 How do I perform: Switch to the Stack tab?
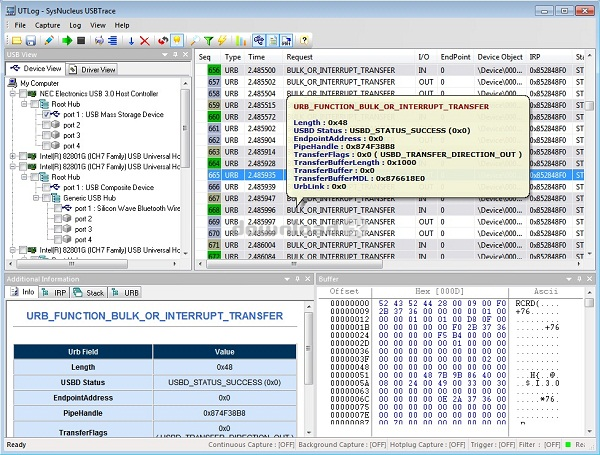click(x=89, y=293)
